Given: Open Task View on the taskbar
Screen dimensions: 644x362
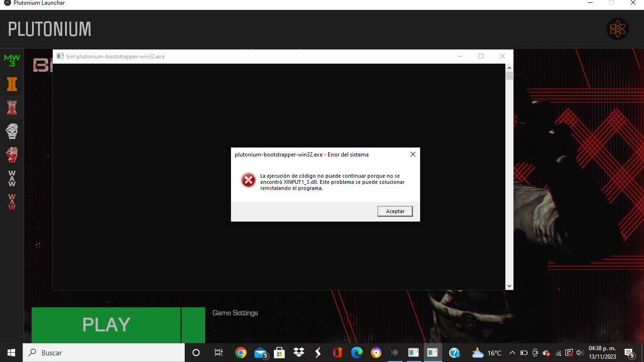Looking at the screenshot, I should pos(218,353).
